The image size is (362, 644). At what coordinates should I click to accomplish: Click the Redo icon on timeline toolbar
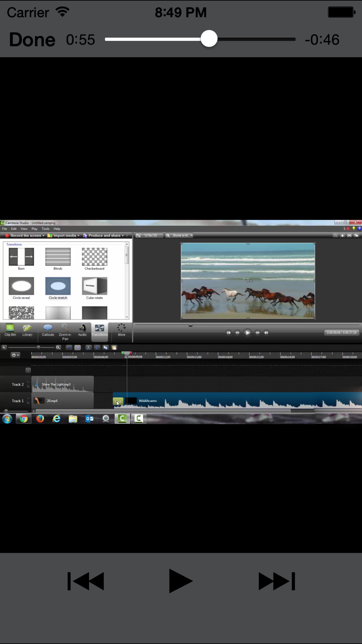(77, 347)
